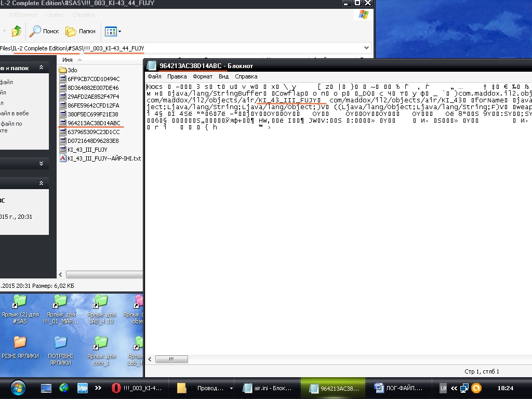Select file 637965309C23D1CC
The image size is (532, 399).
click(x=89, y=132)
